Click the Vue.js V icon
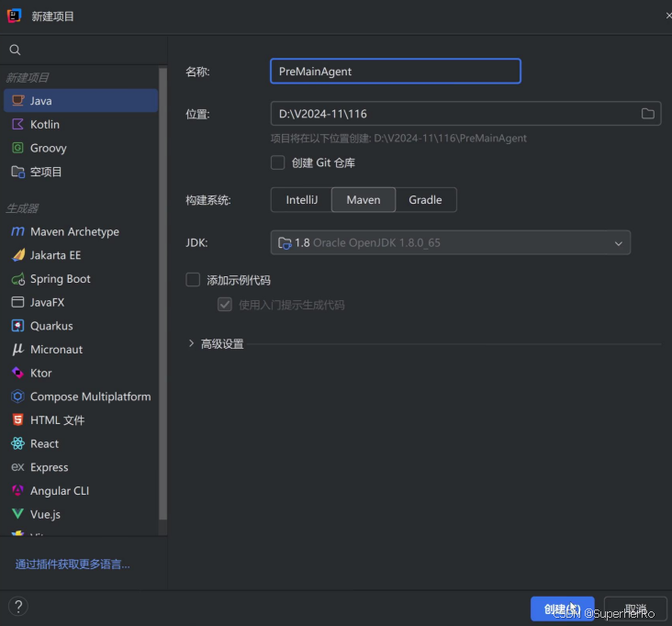This screenshot has height=626, width=672. (x=17, y=514)
